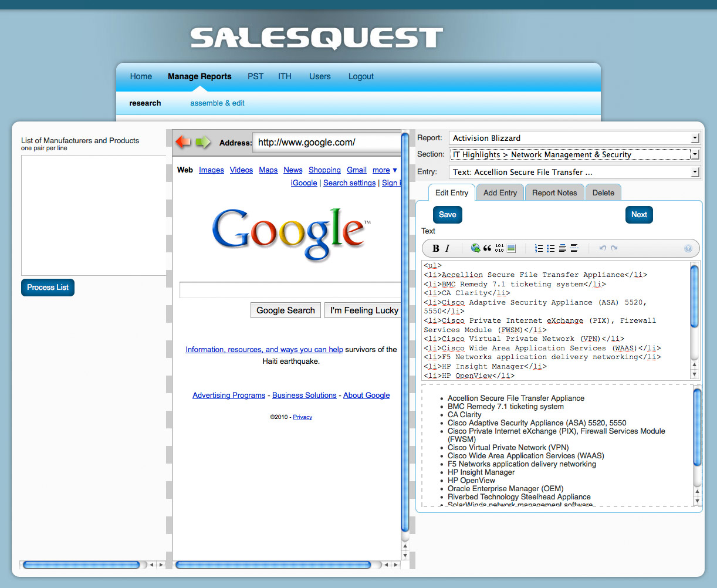Create a bulleted list in the editor
Viewport: 717px width, 588px height.
(x=550, y=248)
